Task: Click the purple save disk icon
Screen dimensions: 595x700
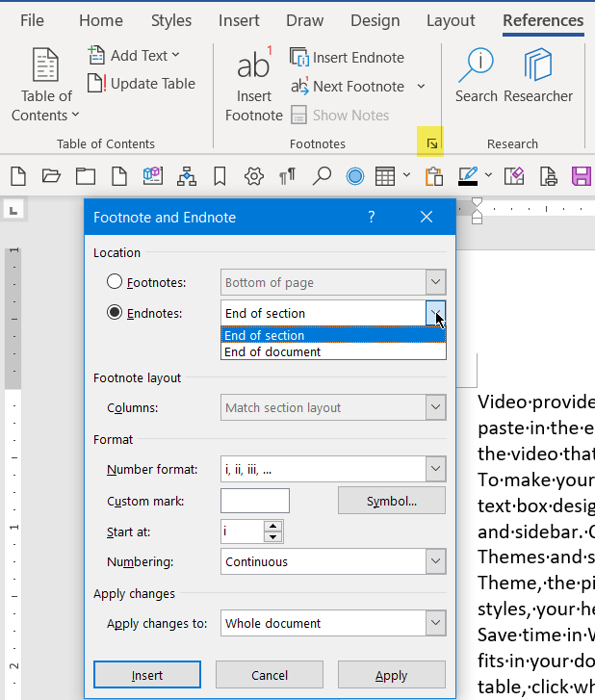Action: (x=582, y=176)
